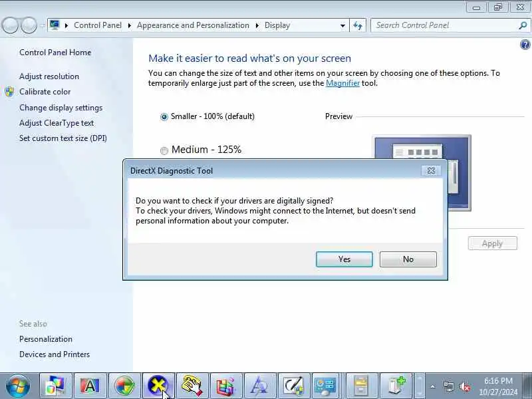Select Medium - 125% radio option
532x399 pixels.
coord(164,150)
